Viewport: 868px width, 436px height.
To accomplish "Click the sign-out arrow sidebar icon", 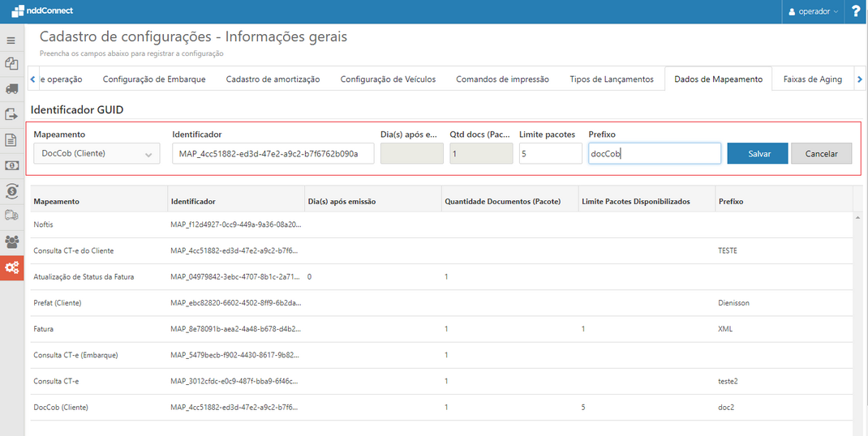I will 11,114.
